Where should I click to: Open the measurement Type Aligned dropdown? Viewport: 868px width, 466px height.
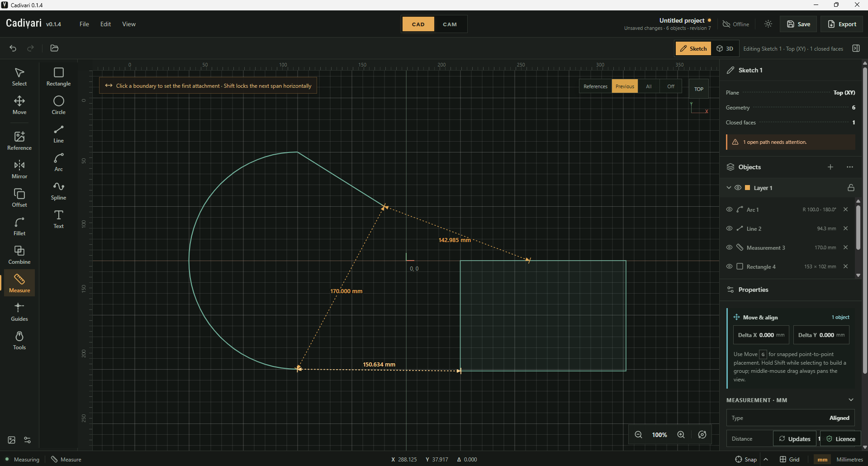pyautogui.click(x=790, y=418)
